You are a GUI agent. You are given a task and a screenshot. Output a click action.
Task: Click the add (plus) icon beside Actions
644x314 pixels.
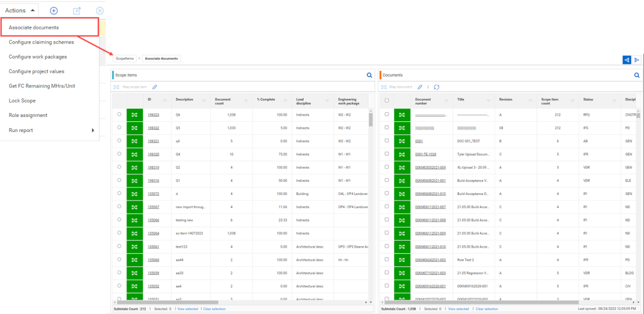click(54, 11)
